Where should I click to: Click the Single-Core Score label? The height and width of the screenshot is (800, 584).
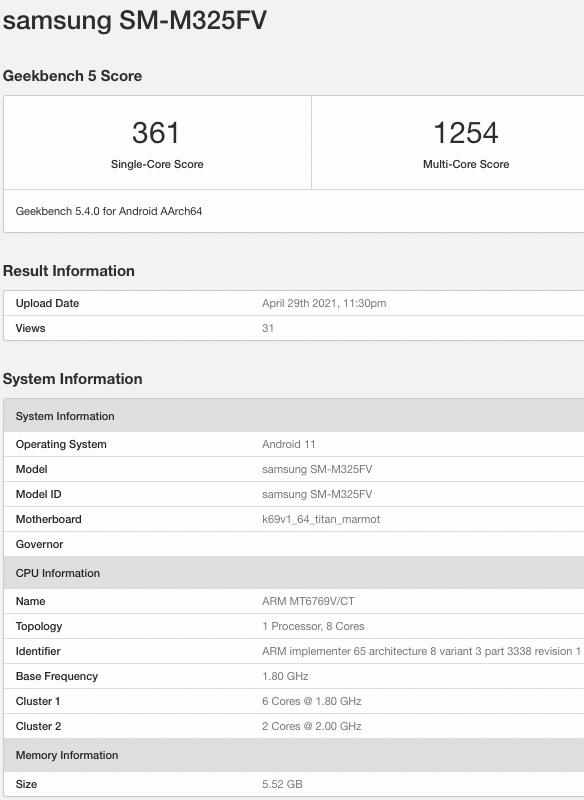click(x=157, y=164)
